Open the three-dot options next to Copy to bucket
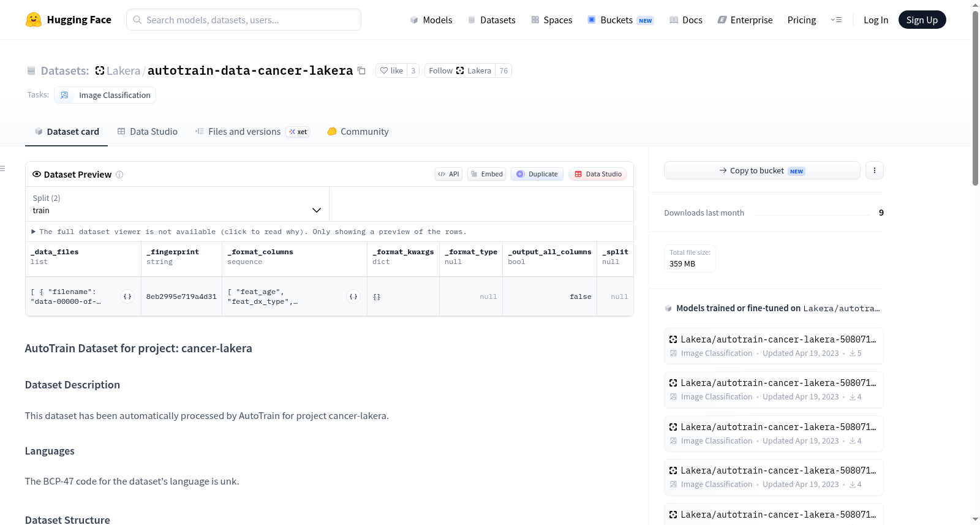 click(x=875, y=170)
